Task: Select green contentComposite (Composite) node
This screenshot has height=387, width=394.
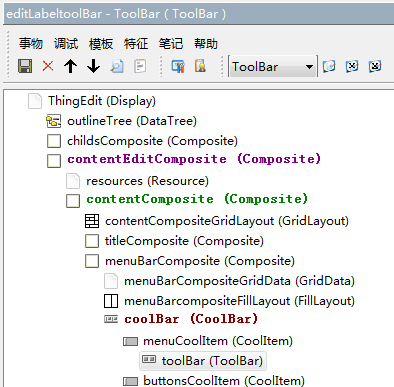Action: point(197,199)
